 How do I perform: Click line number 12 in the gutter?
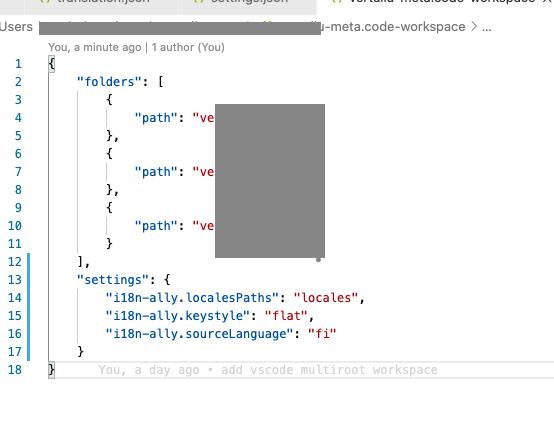(x=15, y=262)
